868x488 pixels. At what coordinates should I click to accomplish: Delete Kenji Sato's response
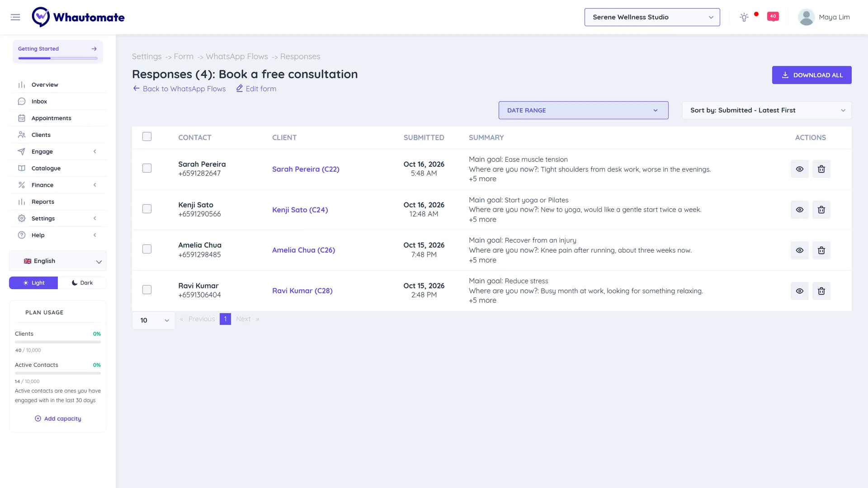(821, 210)
